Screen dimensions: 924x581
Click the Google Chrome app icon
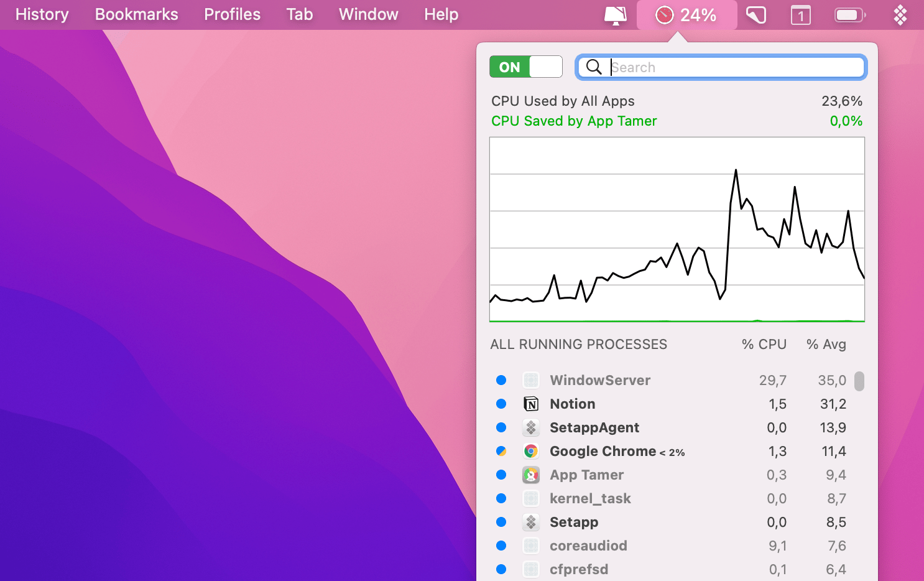pyautogui.click(x=531, y=451)
